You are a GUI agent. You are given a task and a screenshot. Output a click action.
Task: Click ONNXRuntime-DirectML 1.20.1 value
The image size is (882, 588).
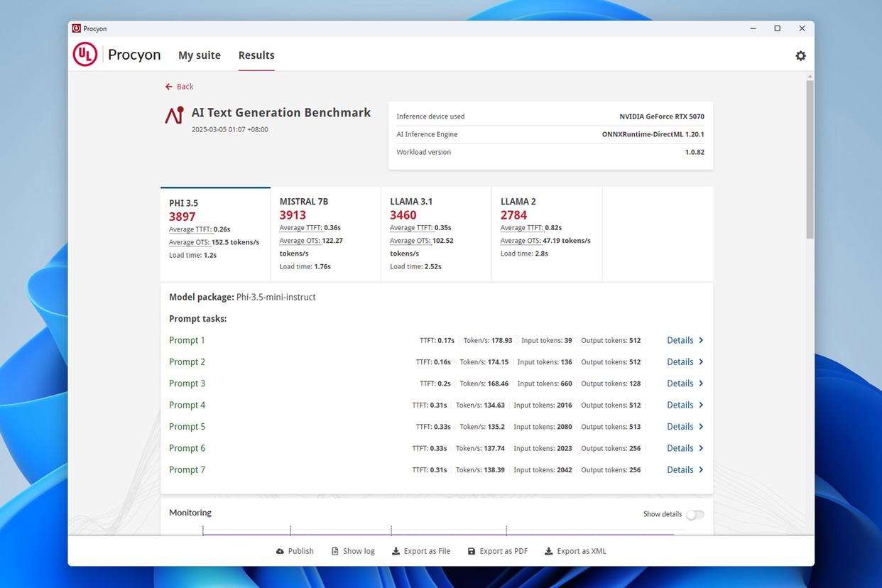point(653,134)
